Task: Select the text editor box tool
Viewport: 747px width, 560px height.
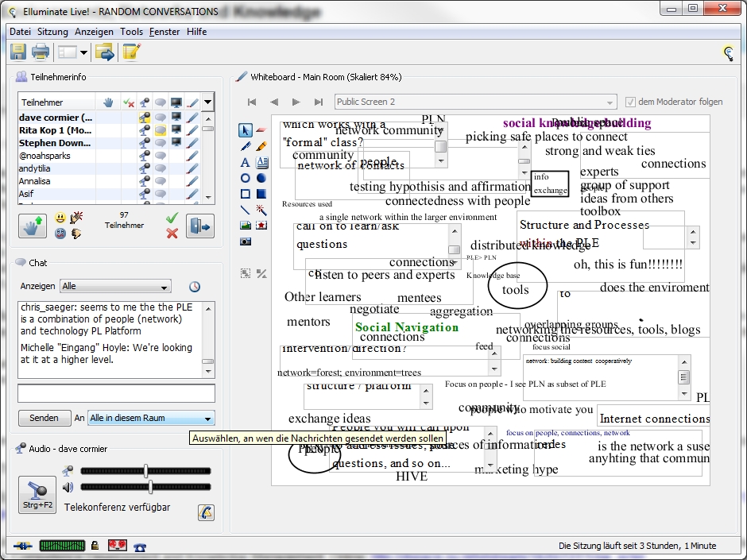Action: (x=261, y=162)
